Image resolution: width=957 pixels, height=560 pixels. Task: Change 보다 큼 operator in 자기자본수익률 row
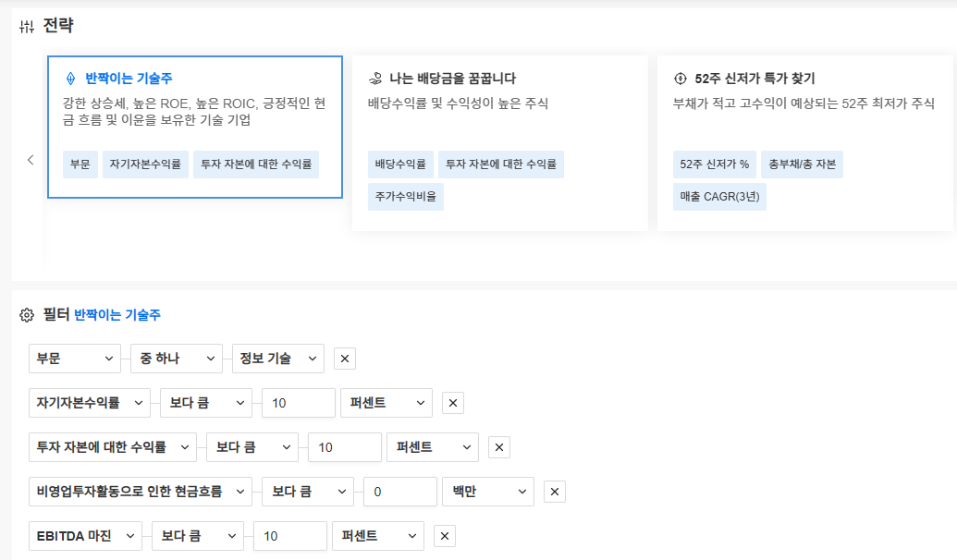(x=206, y=403)
